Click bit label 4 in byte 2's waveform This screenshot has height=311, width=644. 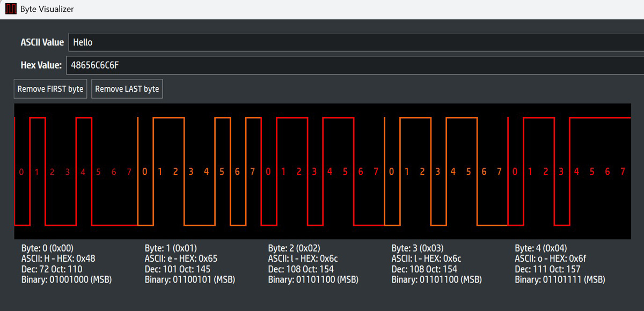pos(330,172)
